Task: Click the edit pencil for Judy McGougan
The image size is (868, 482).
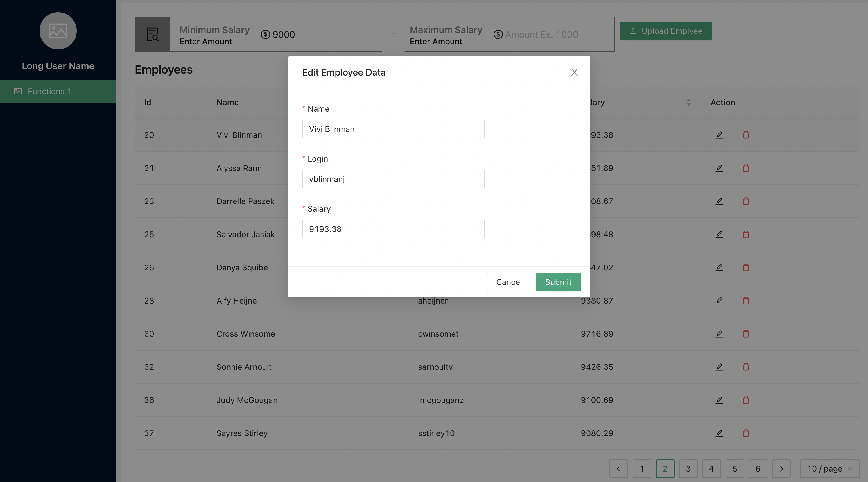Action: coord(719,400)
